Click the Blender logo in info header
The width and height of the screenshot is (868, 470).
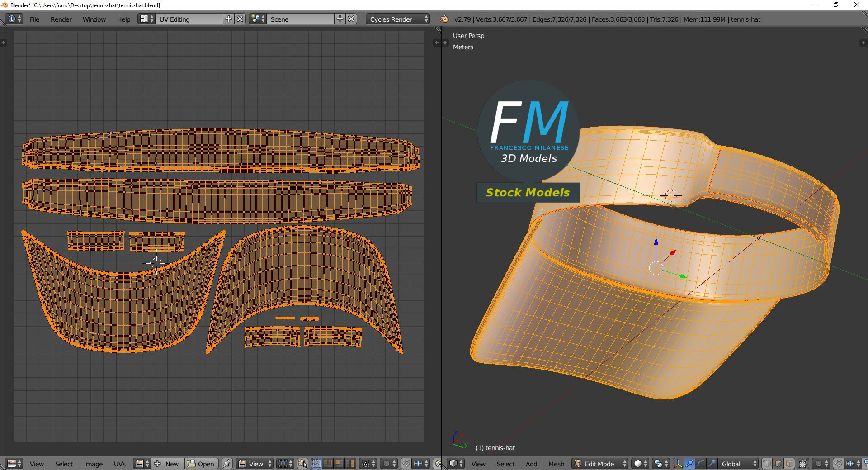tap(444, 19)
